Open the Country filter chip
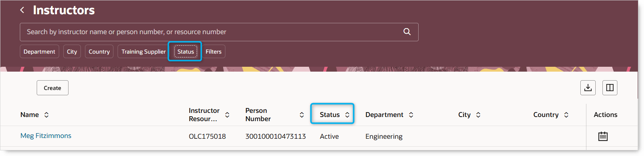The image size is (644, 156). pyautogui.click(x=99, y=52)
